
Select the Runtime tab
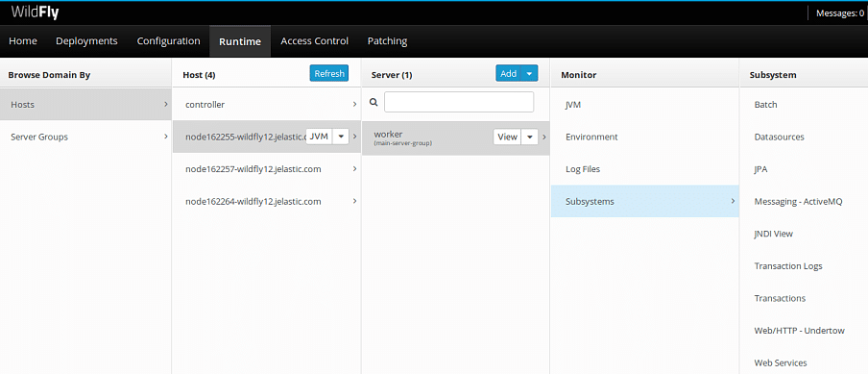(x=240, y=41)
